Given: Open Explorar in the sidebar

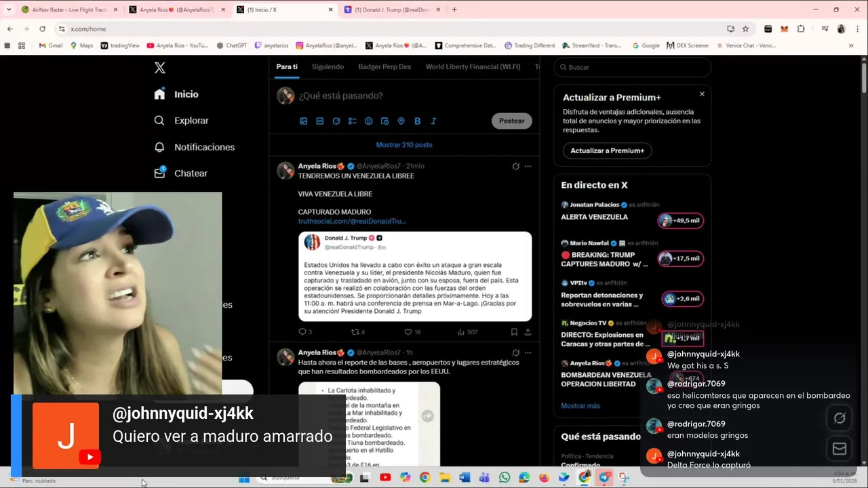Looking at the screenshot, I should [x=181, y=121].
